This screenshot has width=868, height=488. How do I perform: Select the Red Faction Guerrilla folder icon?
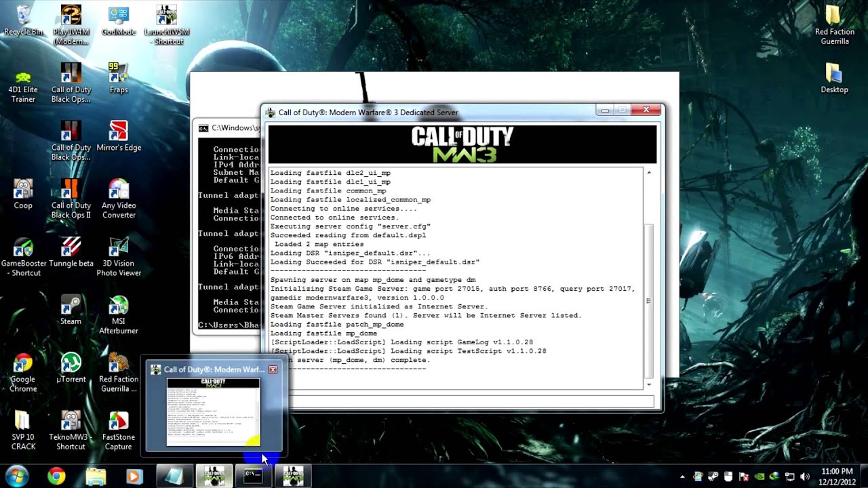(835, 25)
